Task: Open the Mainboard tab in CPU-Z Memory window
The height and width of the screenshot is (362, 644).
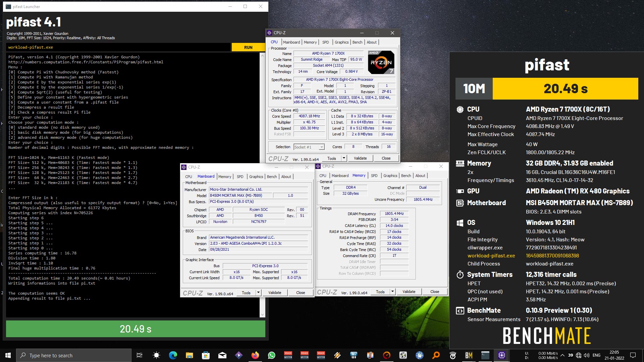Action: click(x=340, y=176)
